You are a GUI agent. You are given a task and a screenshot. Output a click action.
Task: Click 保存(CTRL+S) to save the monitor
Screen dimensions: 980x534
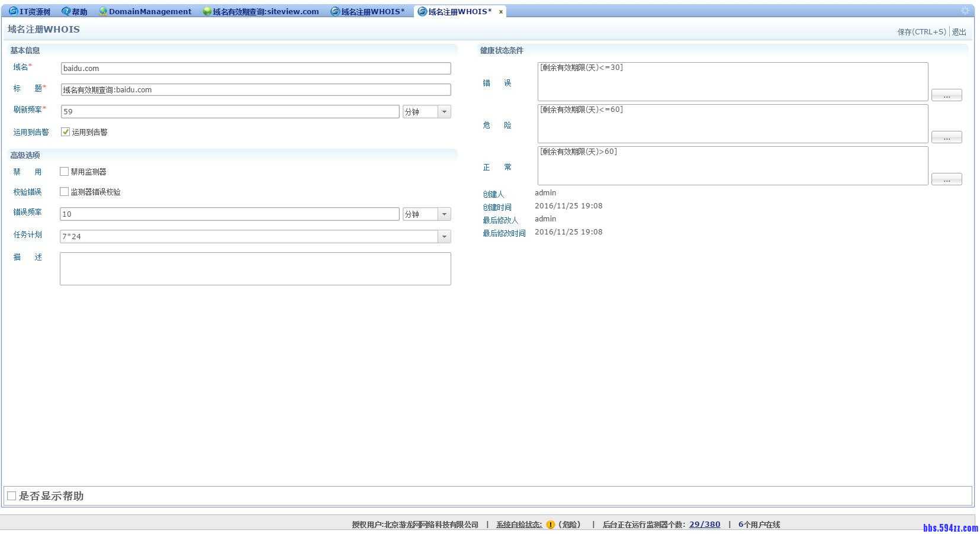point(922,31)
